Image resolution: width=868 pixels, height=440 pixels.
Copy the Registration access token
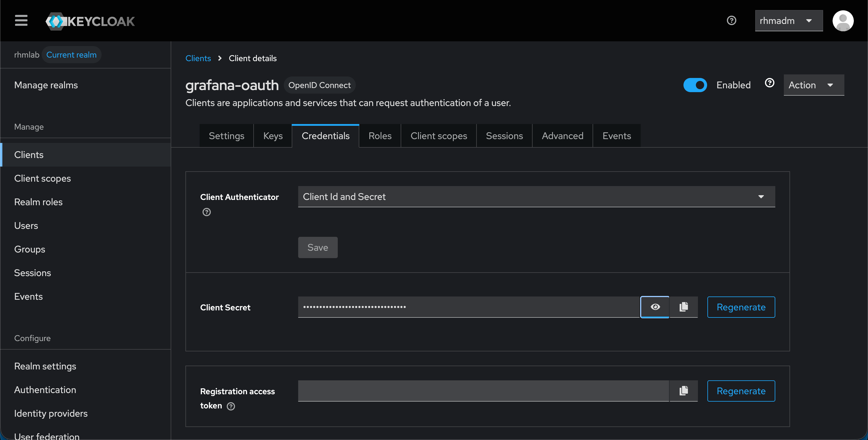683,390
